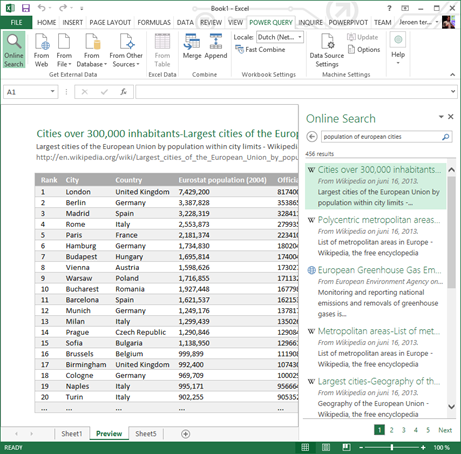Image resolution: width=461 pixels, height=454 pixels.
Task: Open the From Database dropdown
Action: click(92, 50)
